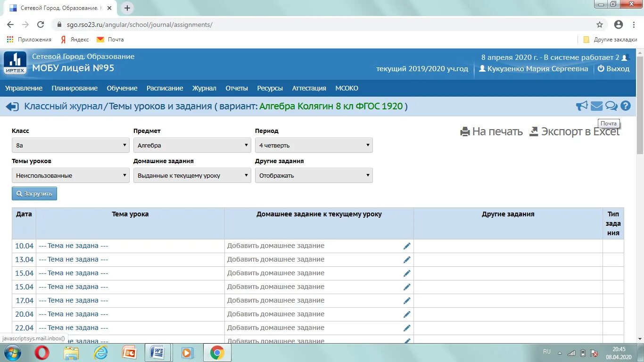This screenshot has height=362, width=644.
Task: Open the Планирование menu
Action: (74, 88)
